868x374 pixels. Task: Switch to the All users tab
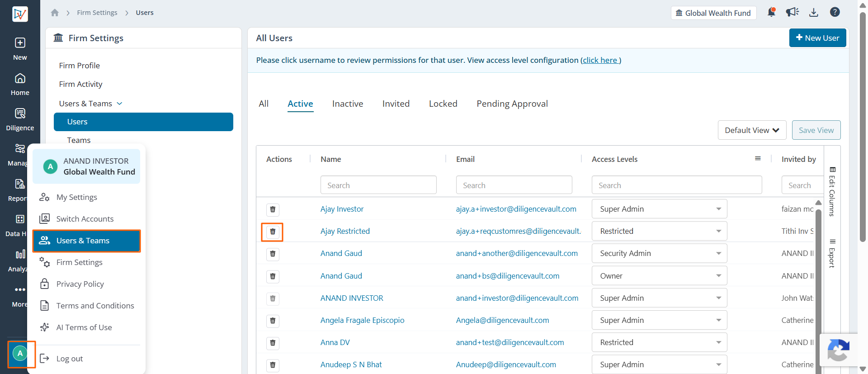(264, 104)
